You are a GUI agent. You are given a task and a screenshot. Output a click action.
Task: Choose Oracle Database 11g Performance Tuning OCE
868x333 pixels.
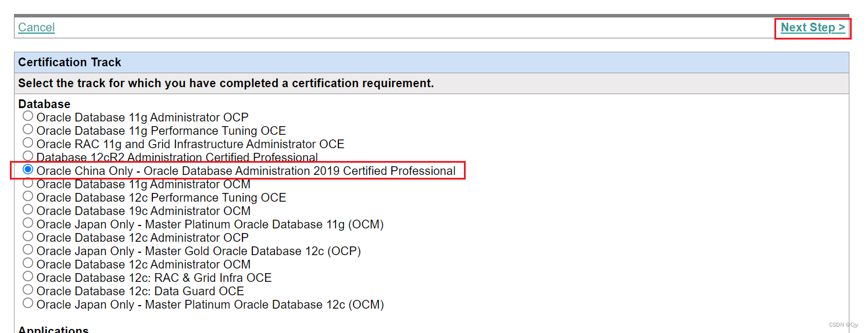(x=28, y=130)
